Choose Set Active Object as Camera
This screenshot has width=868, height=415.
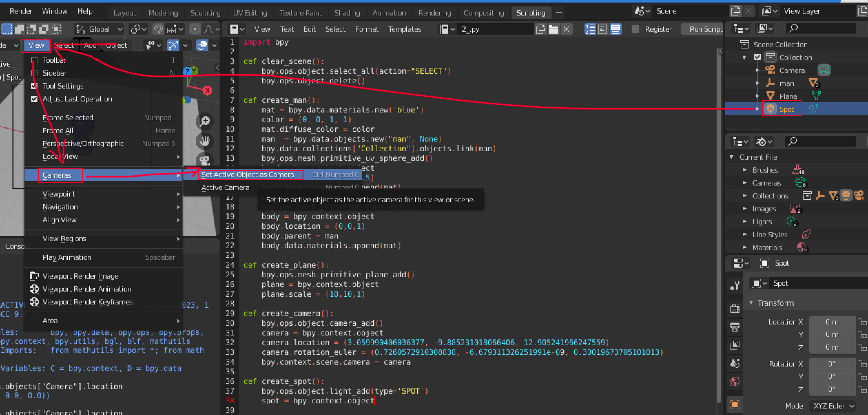tap(272, 175)
